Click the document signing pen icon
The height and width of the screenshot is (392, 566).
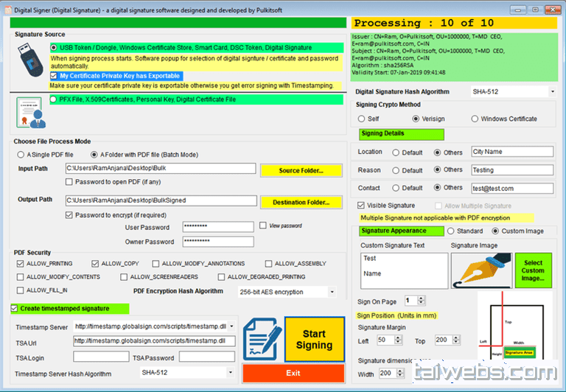261,338
